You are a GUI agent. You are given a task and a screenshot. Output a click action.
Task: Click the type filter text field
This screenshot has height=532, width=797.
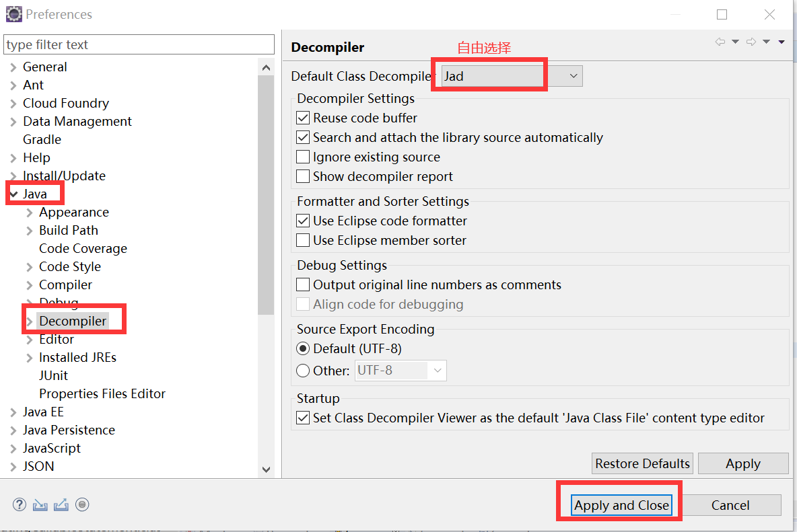(139, 44)
